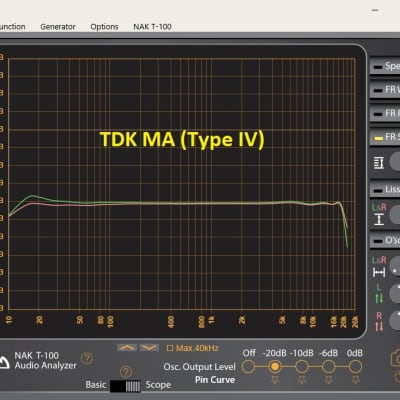Open the Generator menu
This screenshot has width=400, height=400.
(58, 27)
